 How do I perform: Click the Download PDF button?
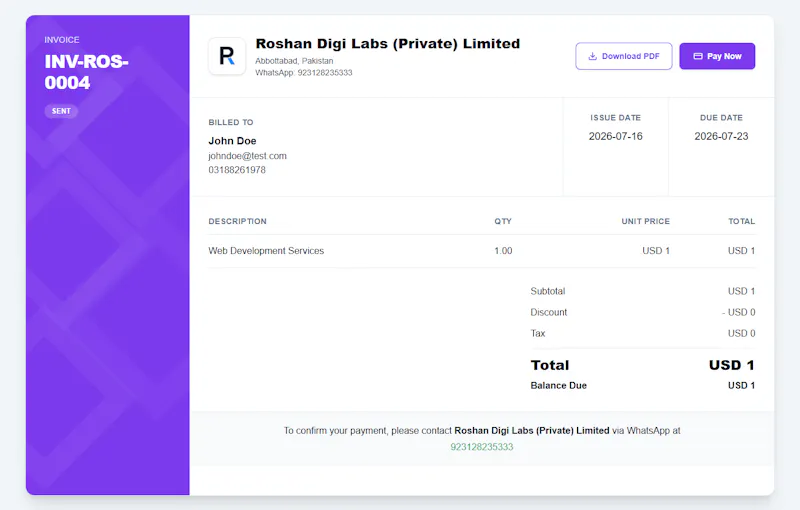(x=623, y=56)
